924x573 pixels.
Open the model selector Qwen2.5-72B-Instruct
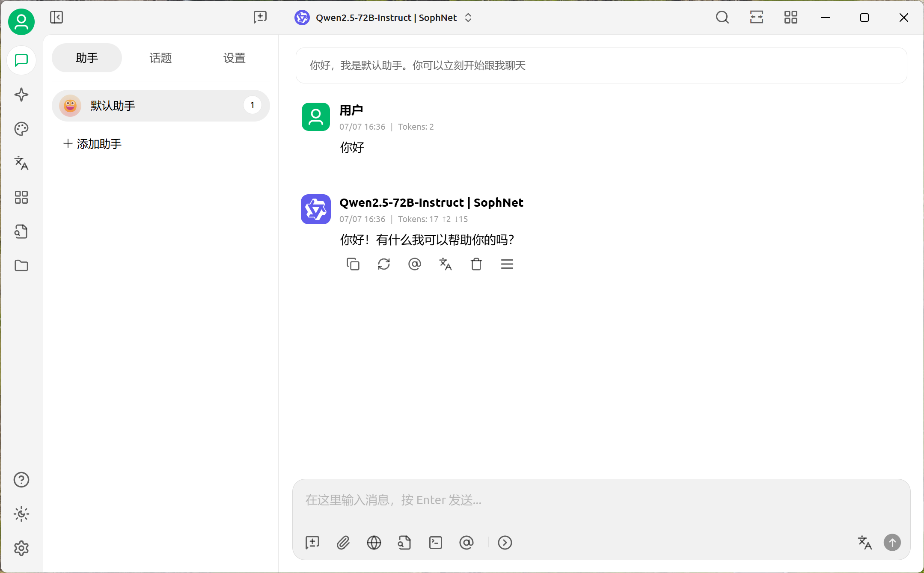383,18
